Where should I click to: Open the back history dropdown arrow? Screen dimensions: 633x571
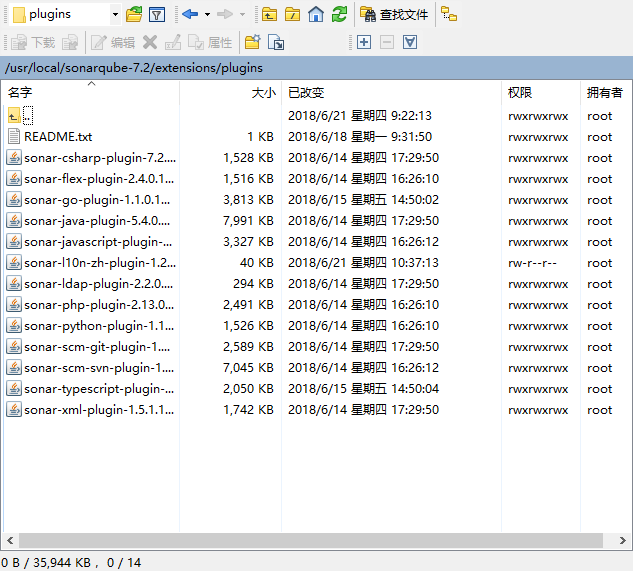(x=208, y=15)
